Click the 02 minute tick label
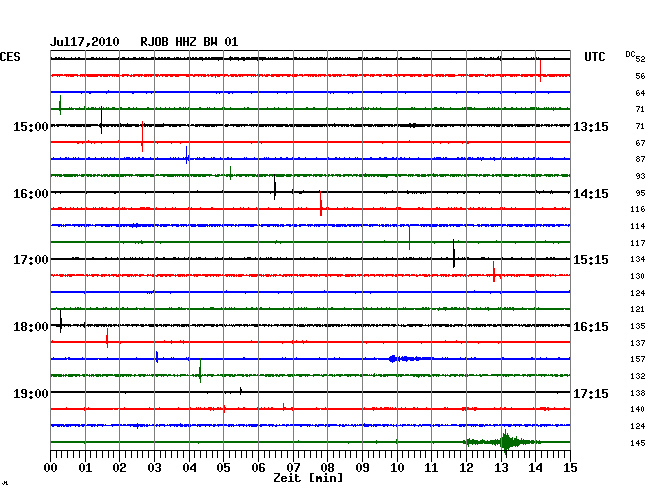The width and height of the screenshot is (650, 494). pos(119,467)
